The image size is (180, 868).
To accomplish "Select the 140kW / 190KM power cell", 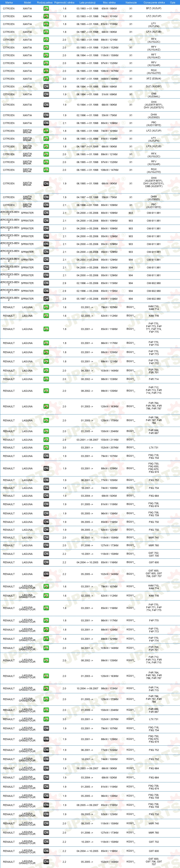I will click(109, 79).
